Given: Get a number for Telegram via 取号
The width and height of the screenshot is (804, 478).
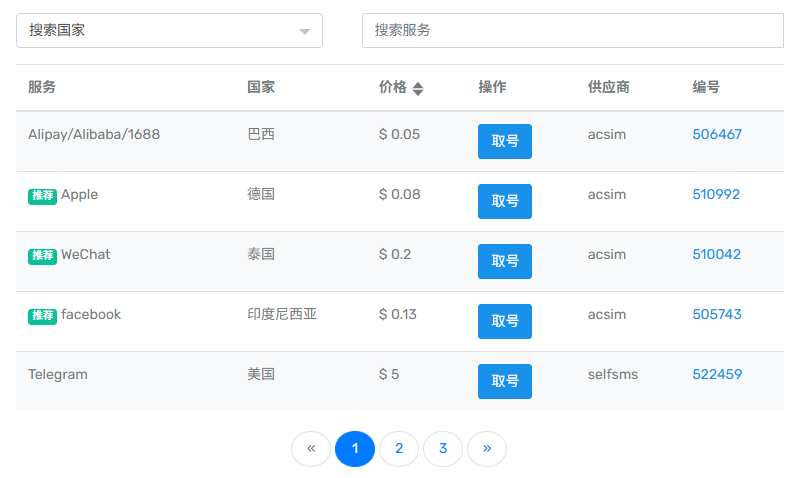Looking at the screenshot, I should tap(504, 381).
